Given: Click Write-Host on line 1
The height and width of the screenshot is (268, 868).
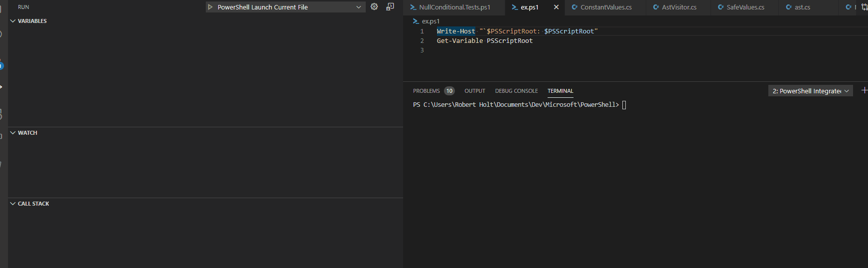Looking at the screenshot, I should click(x=456, y=31).
